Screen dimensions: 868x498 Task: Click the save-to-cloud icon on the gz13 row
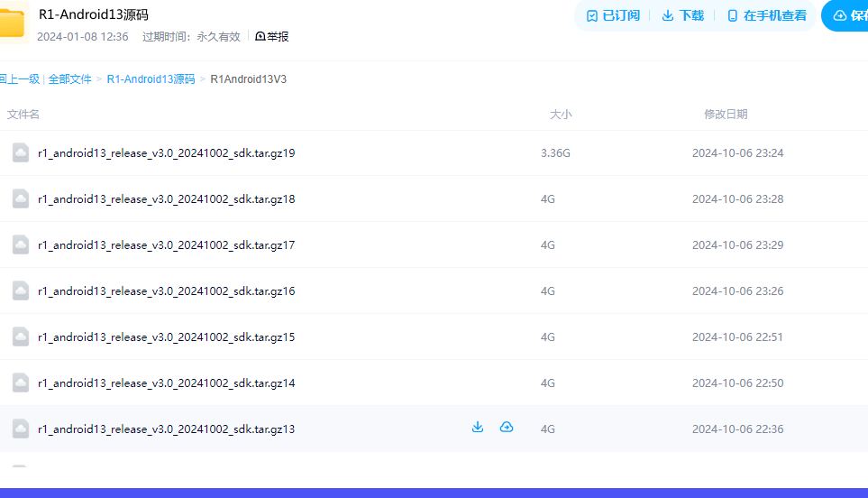point(507,428)
